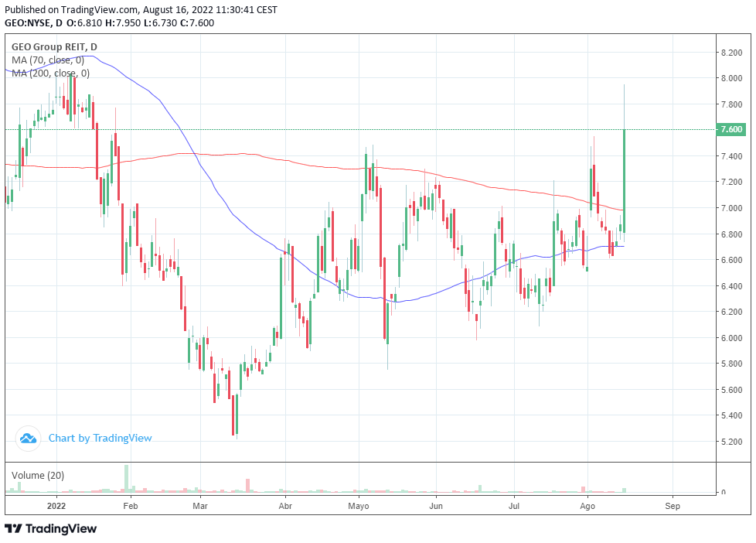Click the 7.000 price axis label
Image resolution: width=756 pixels, height=543 pixels.
pyautogui.click(x=731, y=208)
